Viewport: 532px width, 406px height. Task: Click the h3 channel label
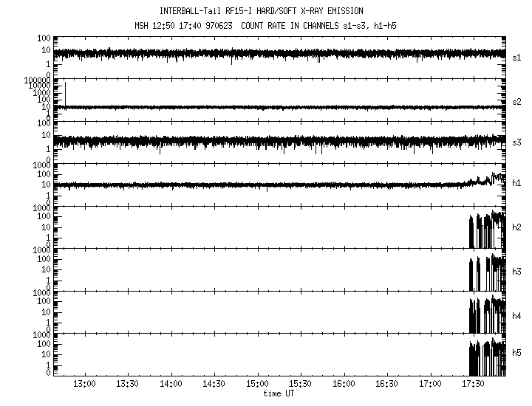(516, 271)
